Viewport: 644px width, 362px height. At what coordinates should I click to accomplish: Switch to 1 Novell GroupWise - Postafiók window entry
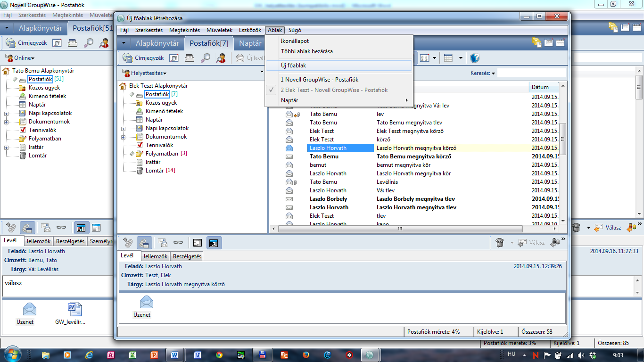339,80
